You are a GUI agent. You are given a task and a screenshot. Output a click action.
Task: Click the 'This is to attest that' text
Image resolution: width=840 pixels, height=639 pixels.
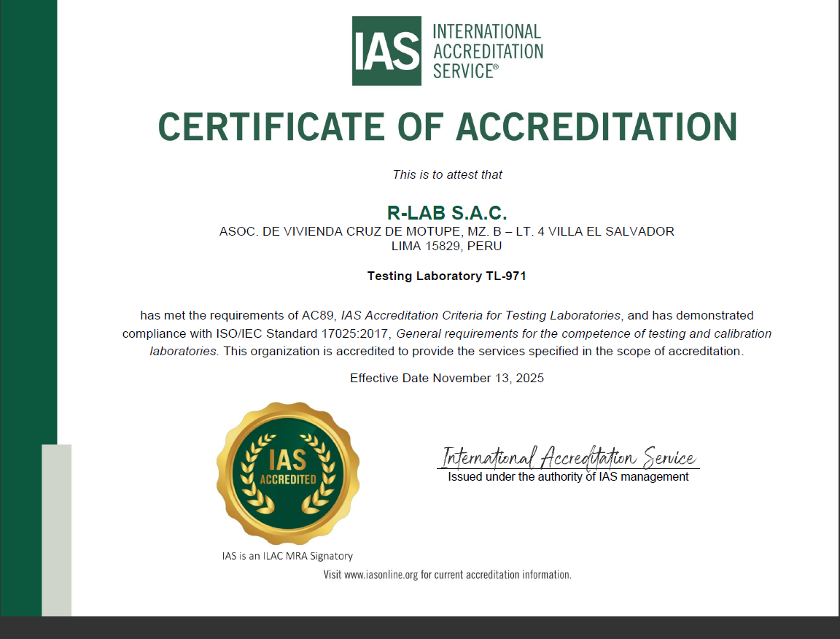pyautogui.click(x=447, y=175)
